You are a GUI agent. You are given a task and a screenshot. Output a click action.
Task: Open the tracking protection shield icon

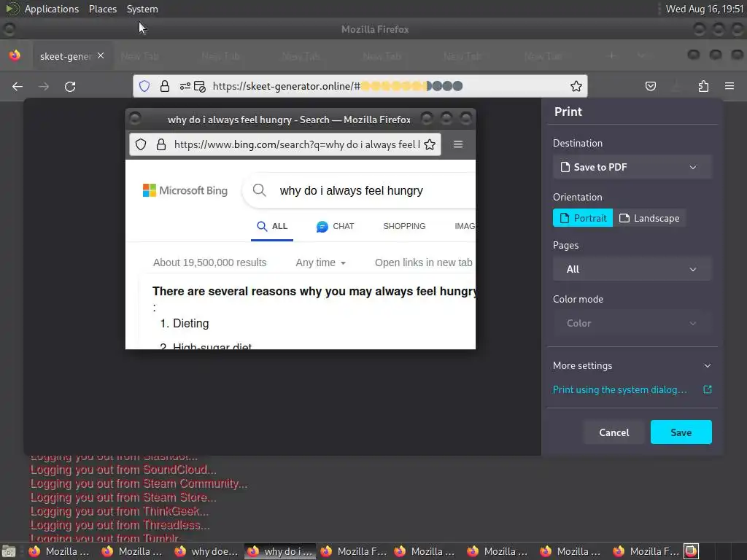(144, 86)
